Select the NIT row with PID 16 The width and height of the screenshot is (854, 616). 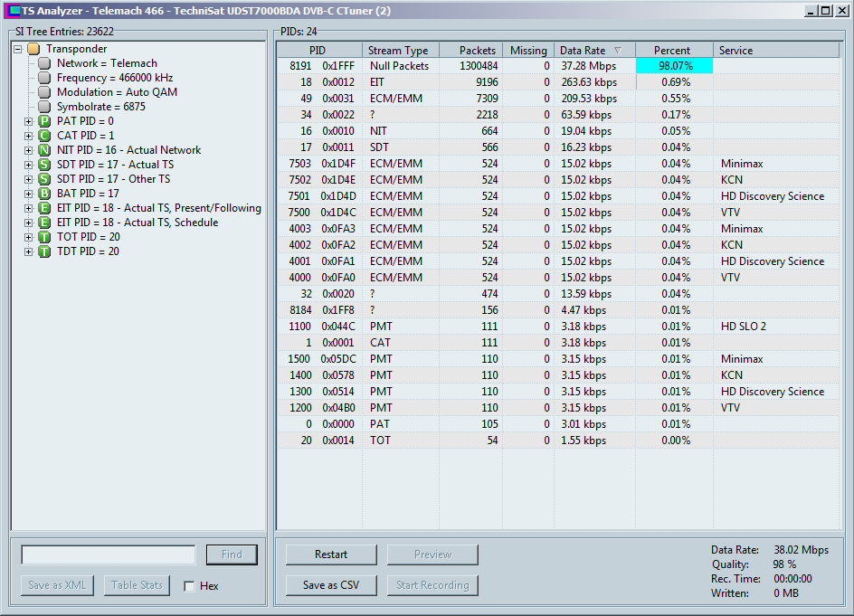point(558,131)
